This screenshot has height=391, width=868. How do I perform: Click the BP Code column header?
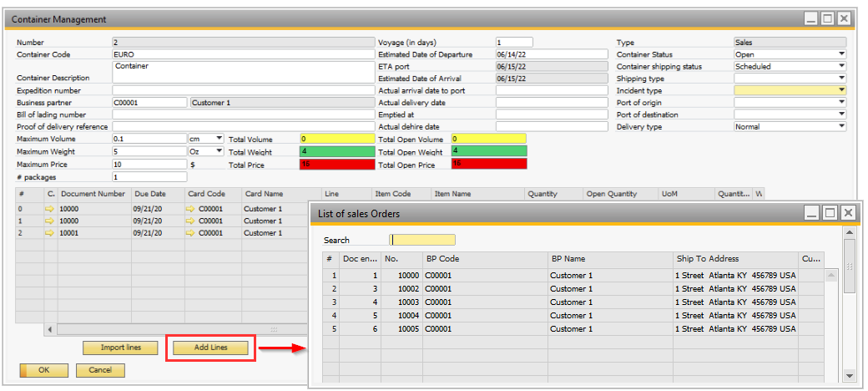485,259
